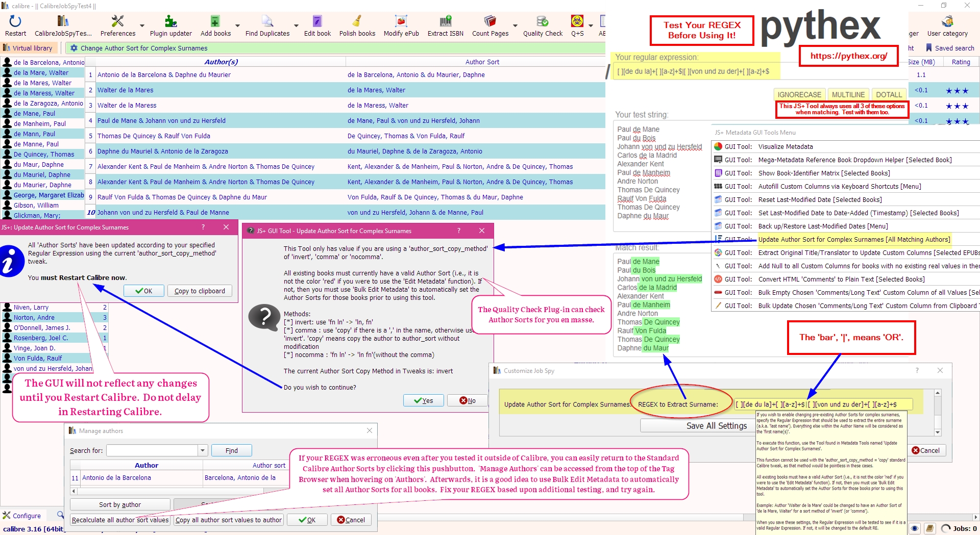Expand the Find Duplicates dropdown arrow
Viewport: 980px width, 535px height.
(296, 26)
